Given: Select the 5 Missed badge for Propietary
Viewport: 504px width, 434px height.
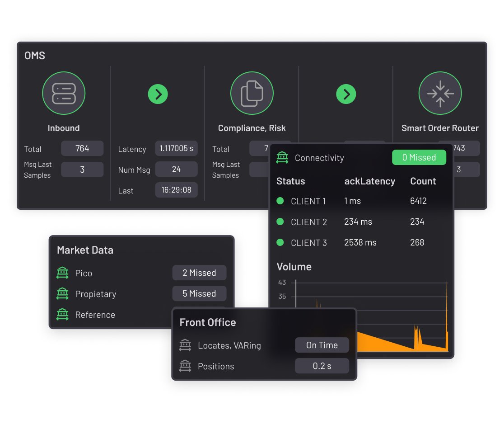Looking at the screenshot, I should (199, 294).
